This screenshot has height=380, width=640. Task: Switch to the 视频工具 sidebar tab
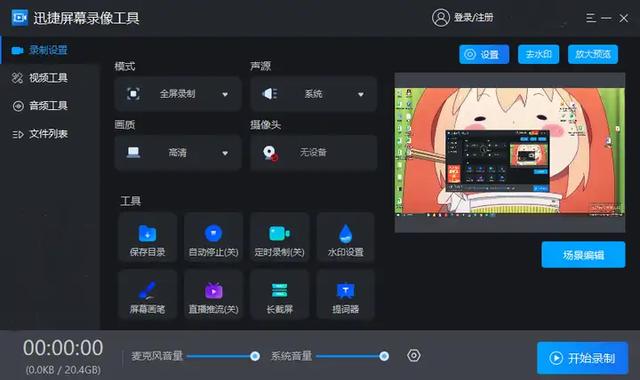40,78
